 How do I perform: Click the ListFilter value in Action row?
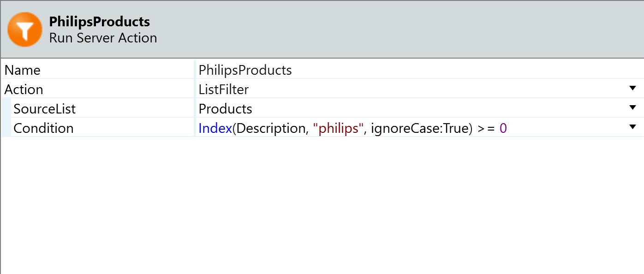(x=223, y=89)
